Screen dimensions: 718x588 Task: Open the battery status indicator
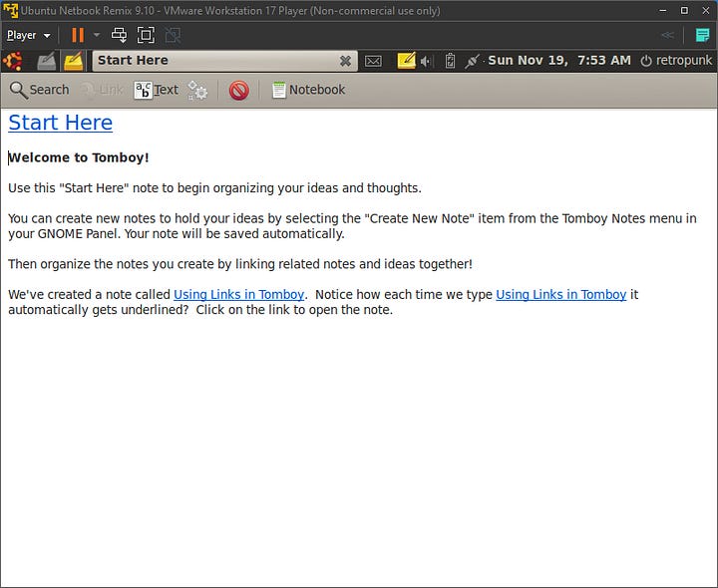click(x=450, y=61)
